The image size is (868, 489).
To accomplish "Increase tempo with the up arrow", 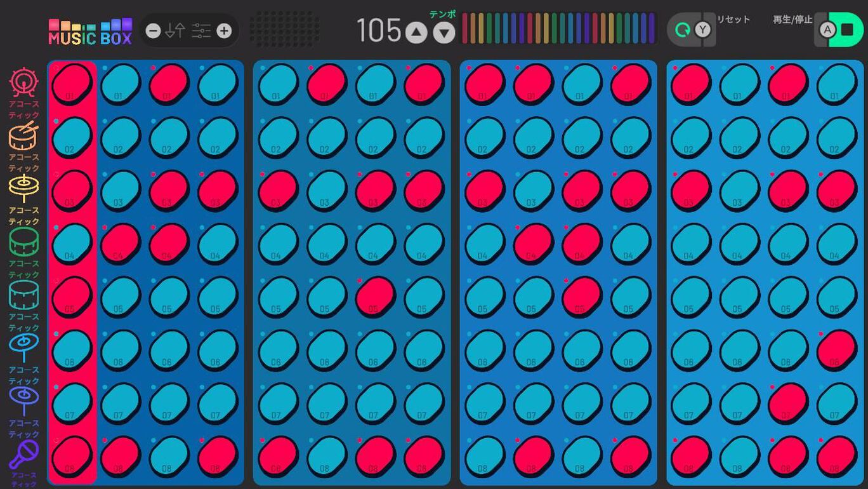I will point(416,31).
